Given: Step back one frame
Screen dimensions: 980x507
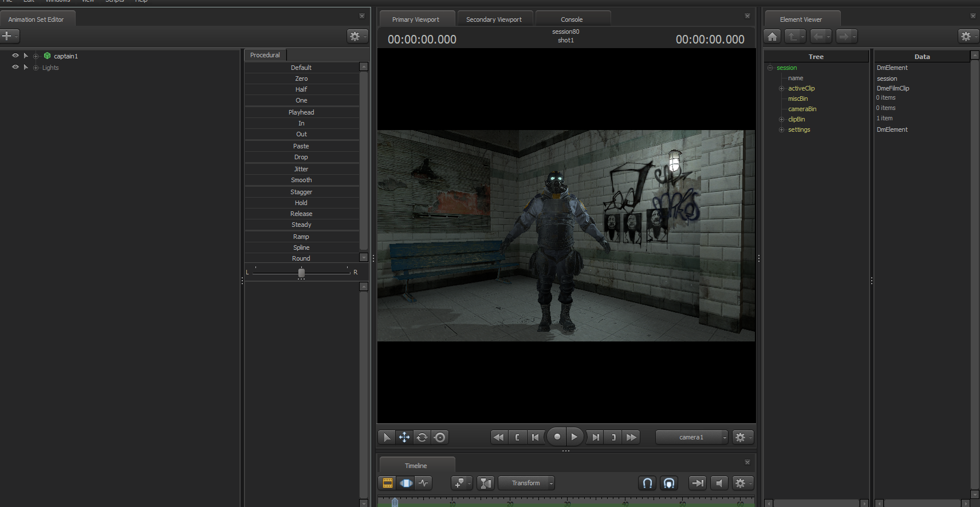Looking at the screenshot, I should [x=535, y=437].
